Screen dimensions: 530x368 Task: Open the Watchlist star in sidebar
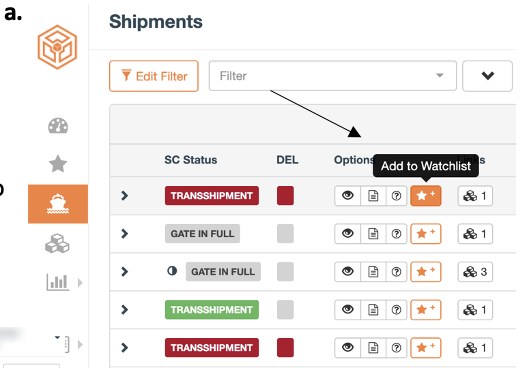pos(58,164)
